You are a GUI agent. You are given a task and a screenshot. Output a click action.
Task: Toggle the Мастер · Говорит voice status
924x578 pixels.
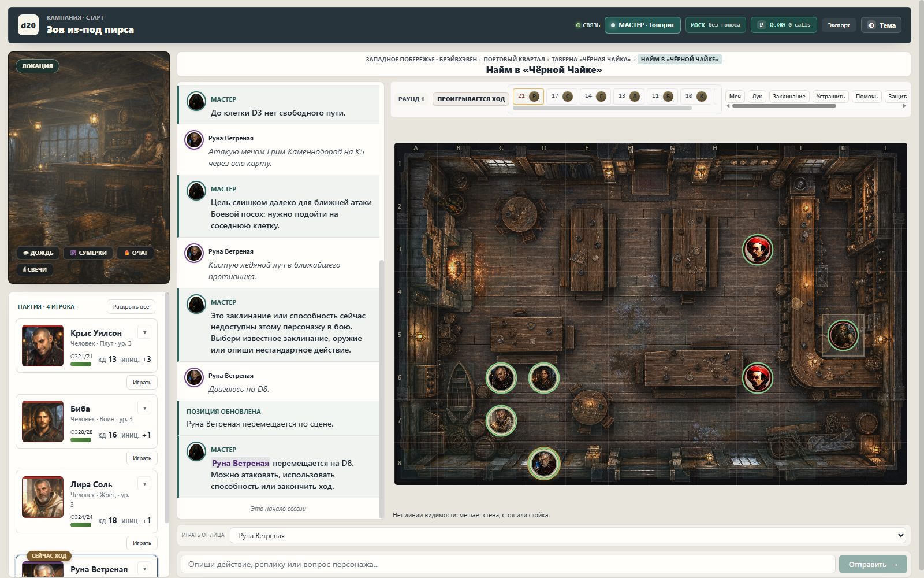coord(643,25)
